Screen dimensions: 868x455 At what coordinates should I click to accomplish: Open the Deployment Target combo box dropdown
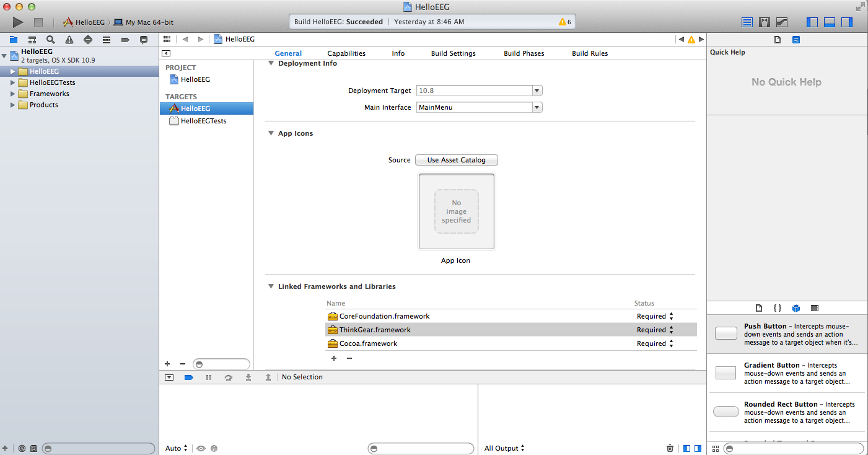click(x=537, y=91)
